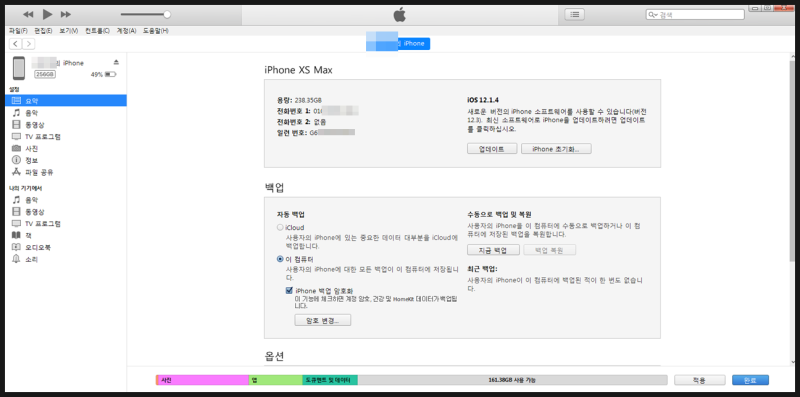Open the 파일(F) menu
The image size is (800, 397).
pyautogui.click(x=18, y=31)
